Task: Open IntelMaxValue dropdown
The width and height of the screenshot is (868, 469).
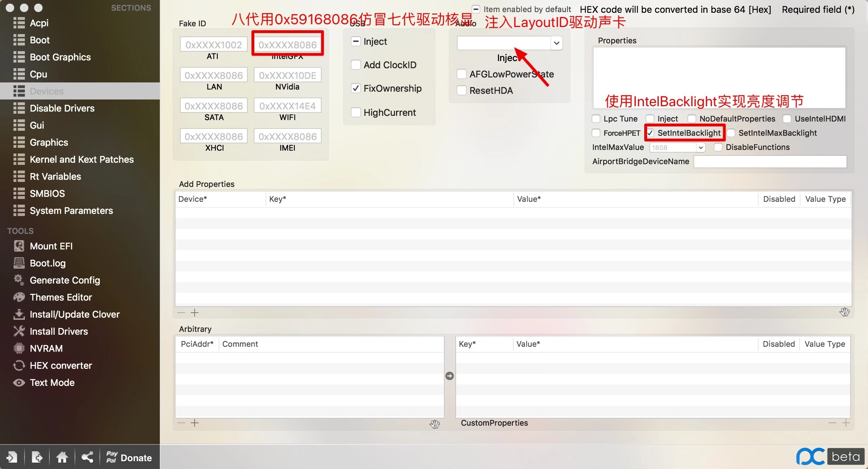Action: (701, 147)
